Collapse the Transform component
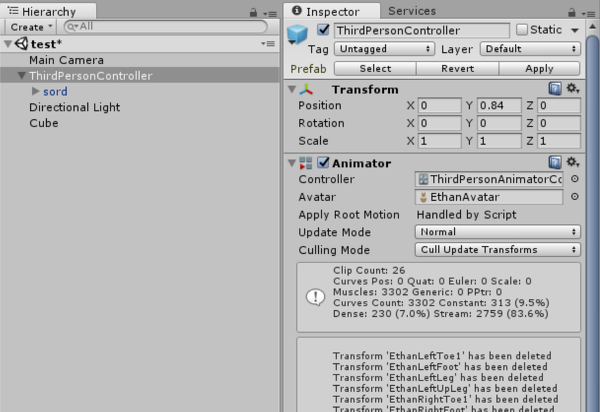 (x=292, y=90)
